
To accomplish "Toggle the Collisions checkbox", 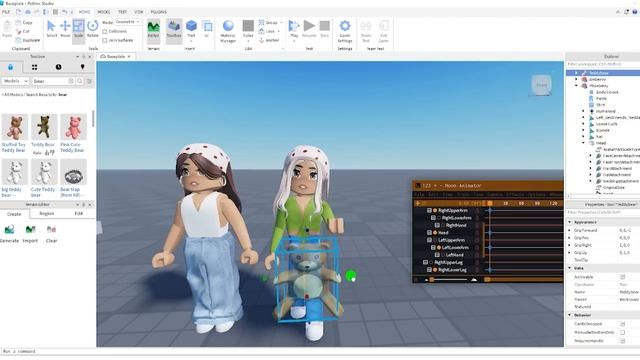I will click(x=105, y=31).
